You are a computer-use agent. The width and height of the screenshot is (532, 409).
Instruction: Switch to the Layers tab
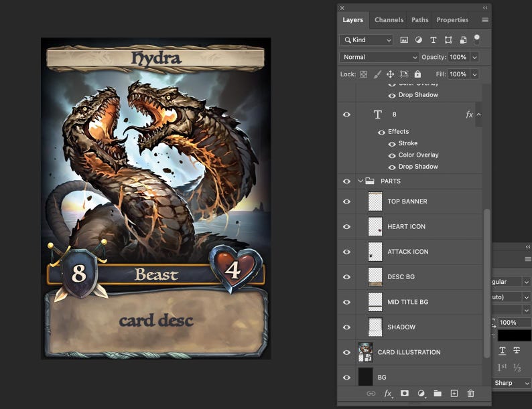click(x=353, y=20)
